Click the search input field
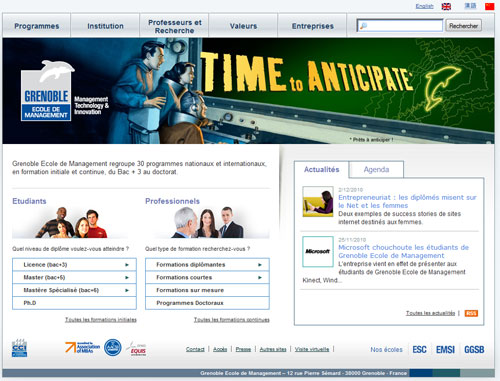 click(x=400, y=26)
